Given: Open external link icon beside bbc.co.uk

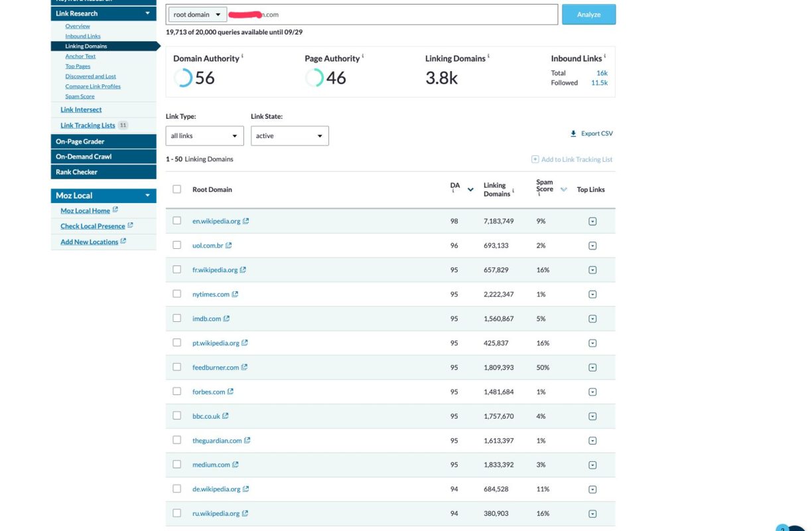Looking at the screenshot, I should [226, 416].
